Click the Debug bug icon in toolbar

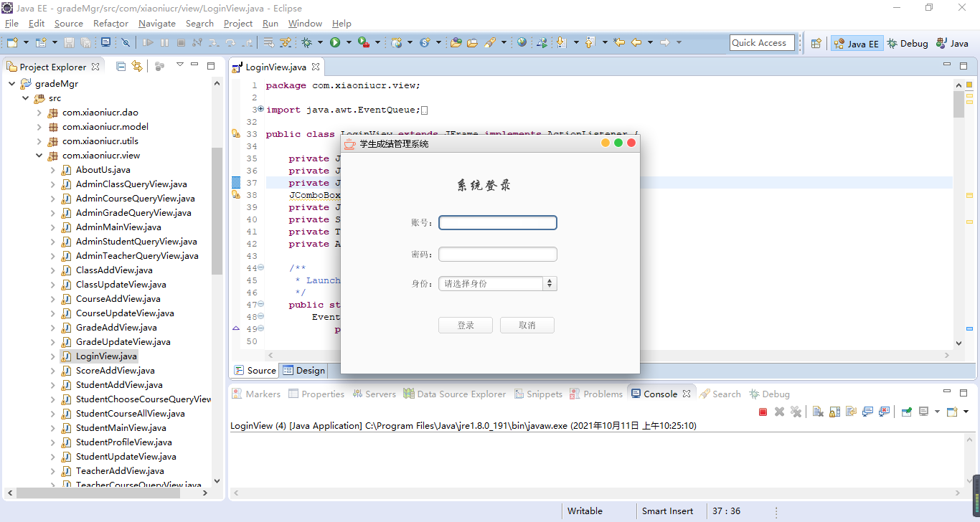306,43
